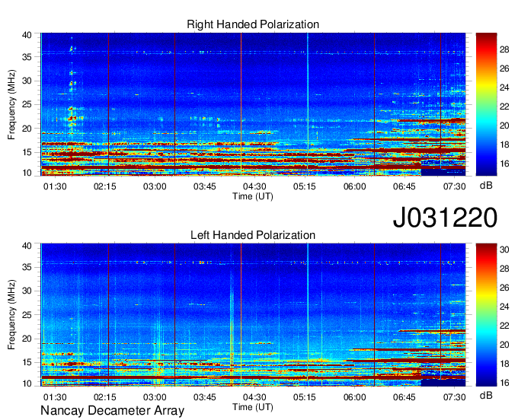This screenshot has width=518, height=420.
Task: Click the Nancay Decameter Array caption
Action: 112,411
